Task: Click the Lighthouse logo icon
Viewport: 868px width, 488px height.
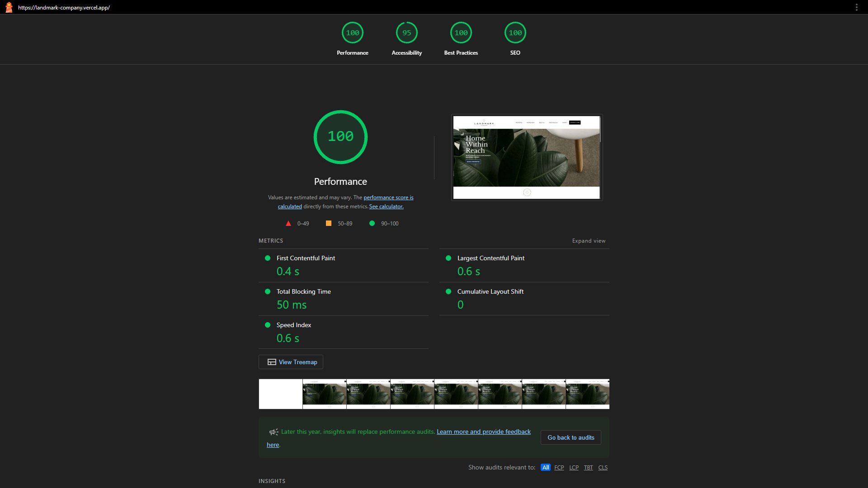Action: (x=9, y=7)
